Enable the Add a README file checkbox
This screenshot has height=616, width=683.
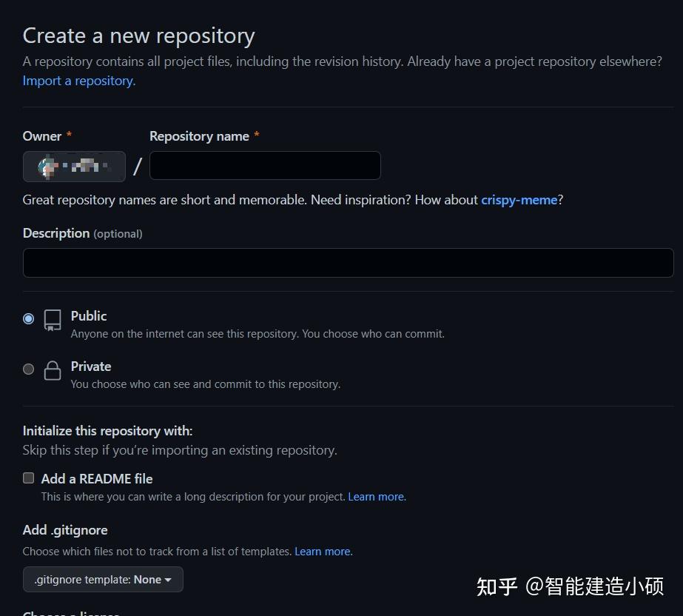tap(28, 478)
